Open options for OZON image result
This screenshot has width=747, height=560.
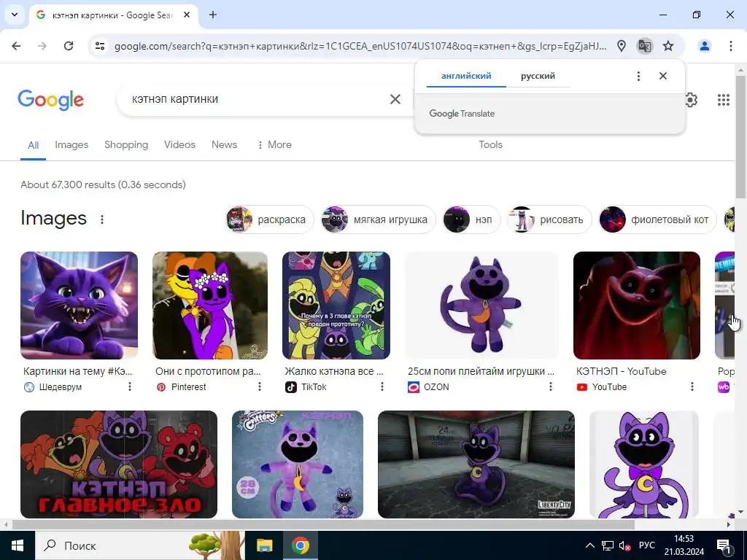(551, 386)
